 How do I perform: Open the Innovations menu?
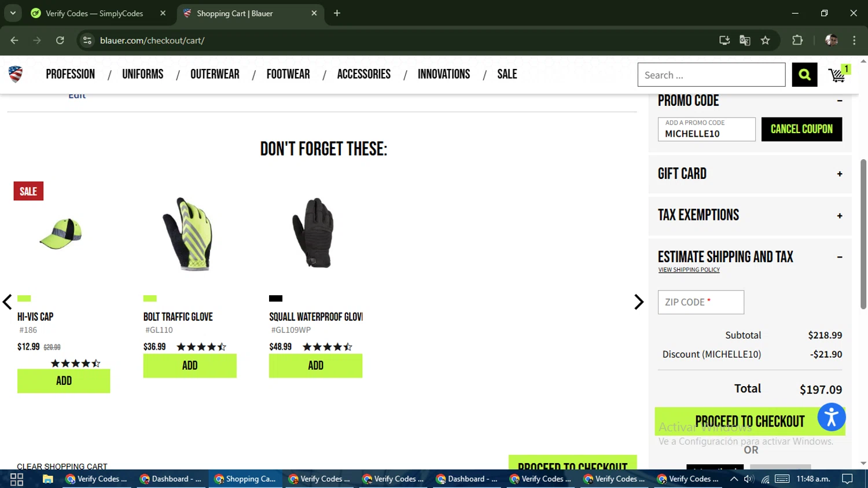click(x=444, y=74)
